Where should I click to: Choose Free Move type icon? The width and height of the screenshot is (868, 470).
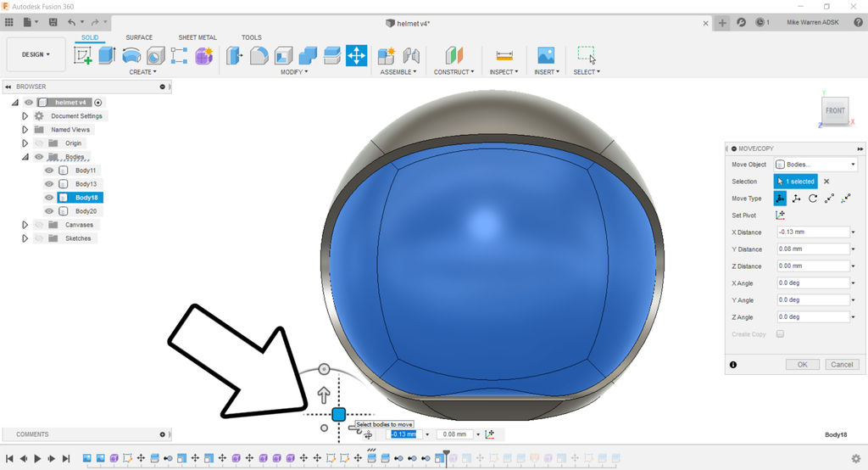[780, 199]
